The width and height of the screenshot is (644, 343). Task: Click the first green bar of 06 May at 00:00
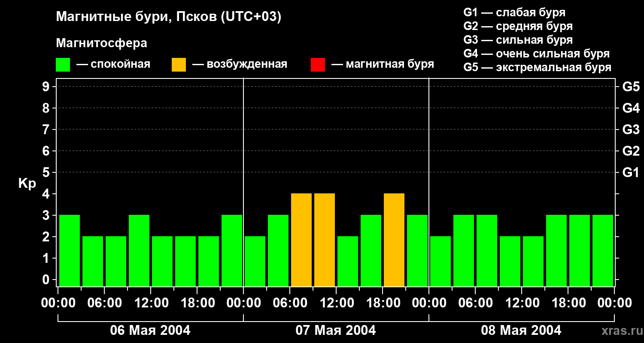[x=70, y=251]
